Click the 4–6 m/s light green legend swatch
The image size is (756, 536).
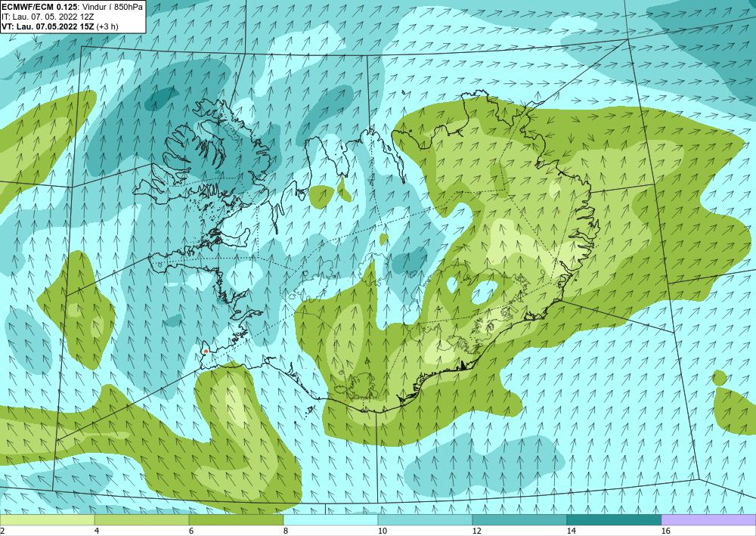(142, 520)
